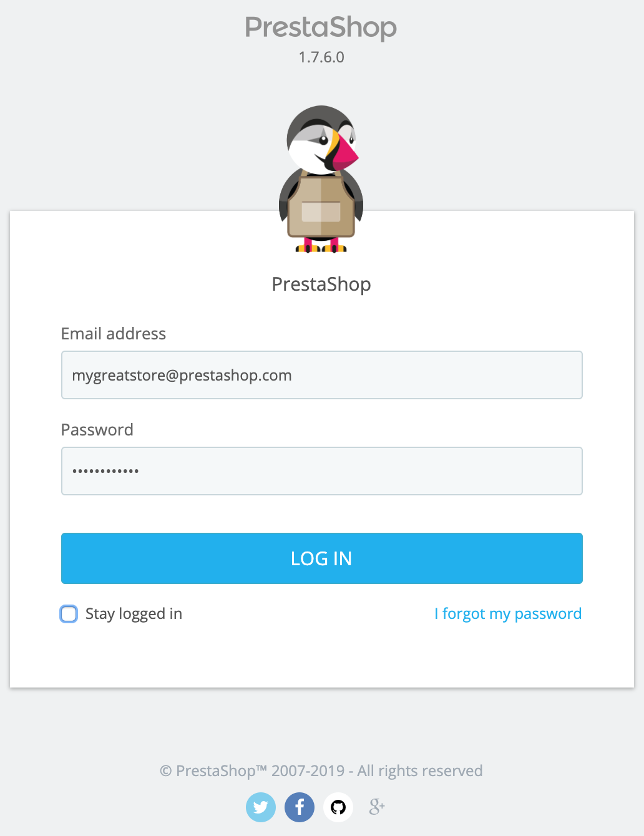This screenshot has width=644, height=836.
Task: Click the "Password" field label
Action: [97, 430]
